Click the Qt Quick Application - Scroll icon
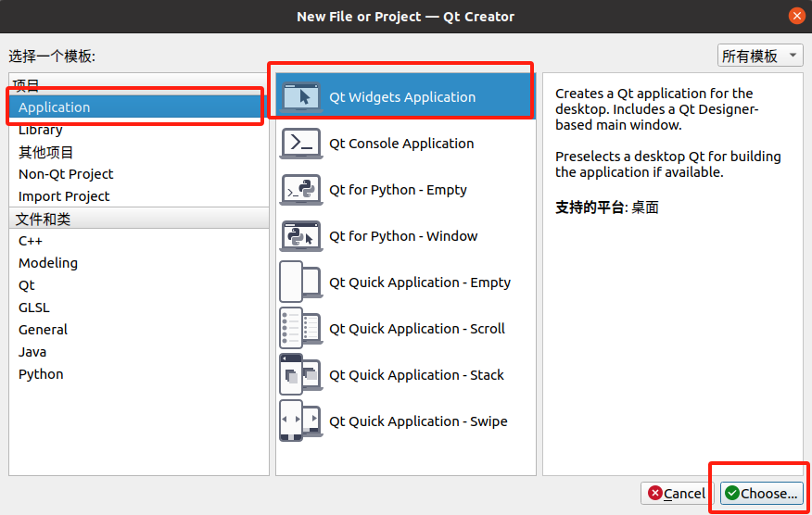The height and width of the screenshot is (515, 812). [x=301, y=328]
